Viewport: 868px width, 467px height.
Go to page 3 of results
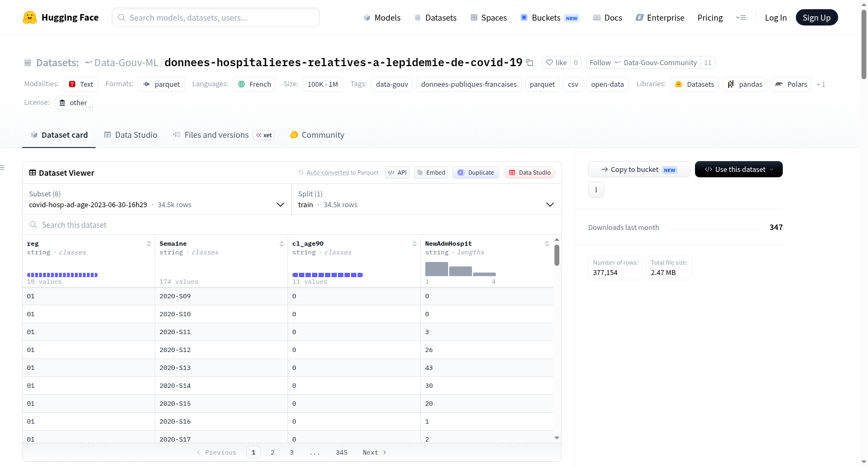pyautogui.click(x=291, y=452)
